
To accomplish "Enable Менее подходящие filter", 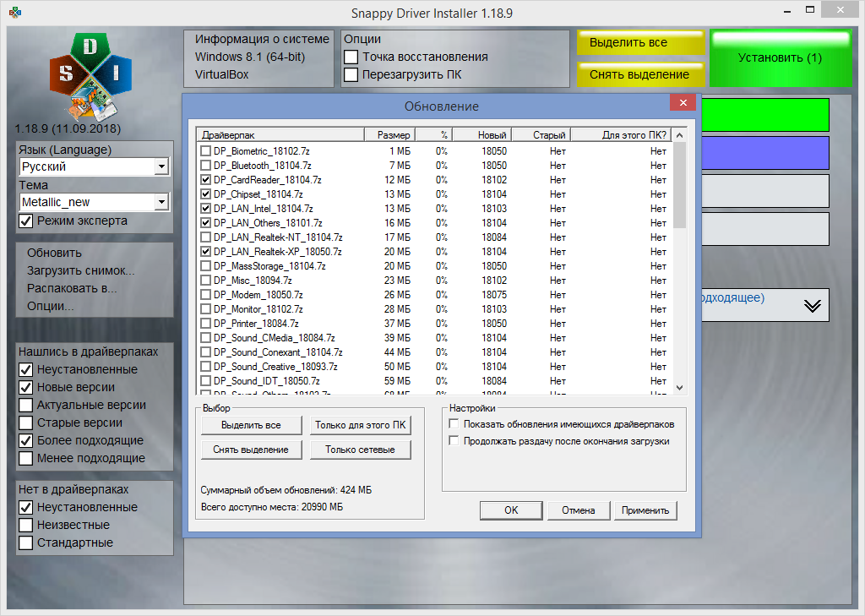I will [x=26, y=458].
